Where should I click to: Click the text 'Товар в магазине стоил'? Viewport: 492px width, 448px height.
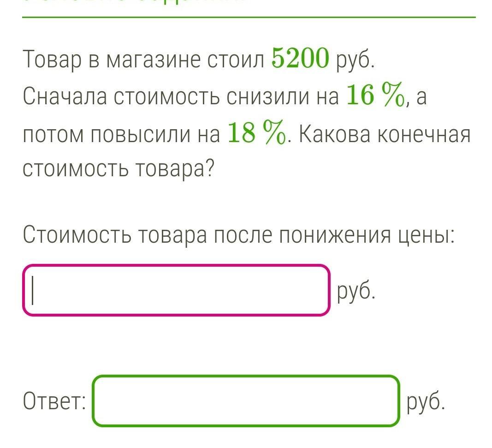click(x=144, y=60)
